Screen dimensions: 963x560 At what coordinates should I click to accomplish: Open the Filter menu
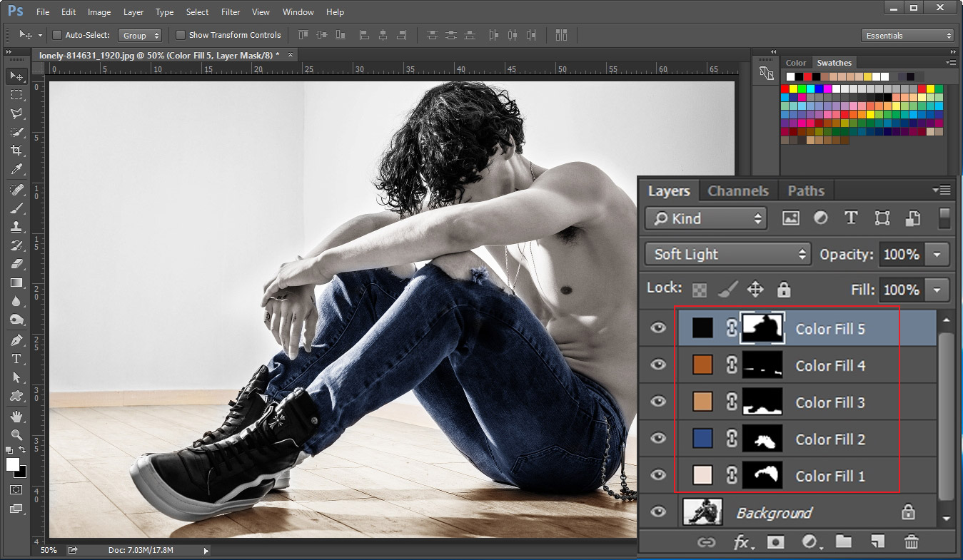coord(231,12)
